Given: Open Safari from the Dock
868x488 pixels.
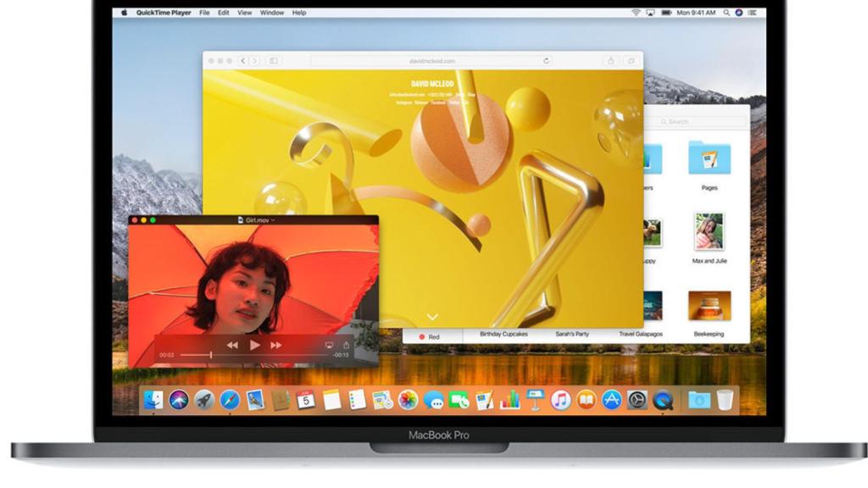Looking at the screenshot, I should 228,398.
